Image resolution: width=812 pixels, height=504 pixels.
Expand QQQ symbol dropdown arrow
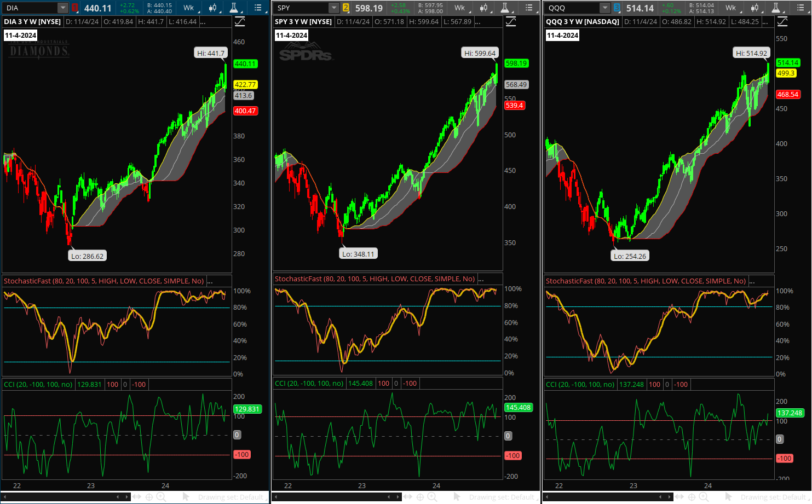[605, 8]
